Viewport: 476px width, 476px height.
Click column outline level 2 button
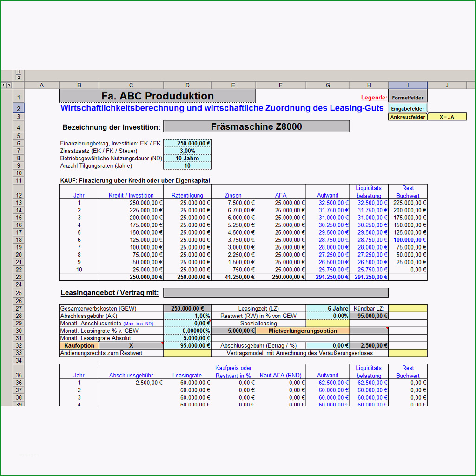click(x=19, y=78)
